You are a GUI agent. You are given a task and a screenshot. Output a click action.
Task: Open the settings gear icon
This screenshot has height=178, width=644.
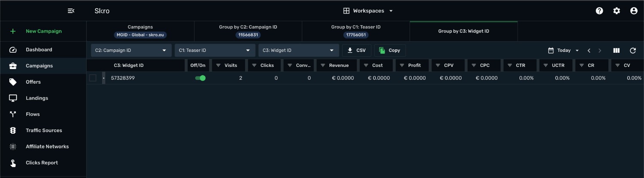click(617, 11)
